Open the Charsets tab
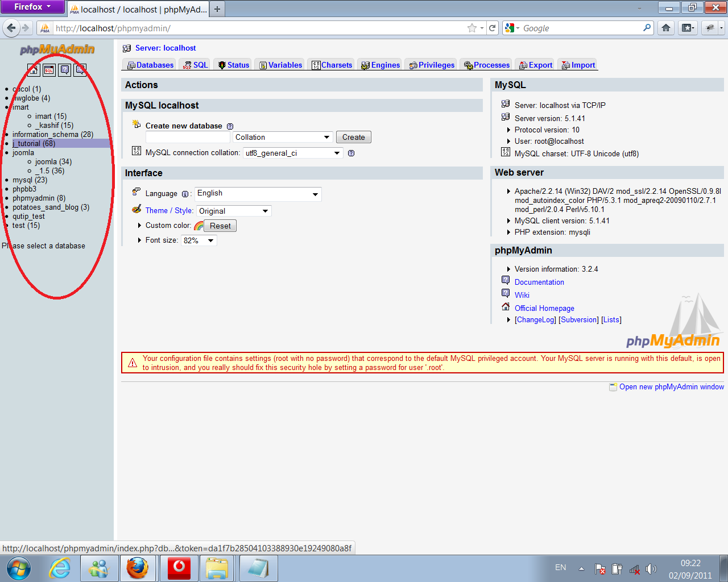 click(332, 65)
